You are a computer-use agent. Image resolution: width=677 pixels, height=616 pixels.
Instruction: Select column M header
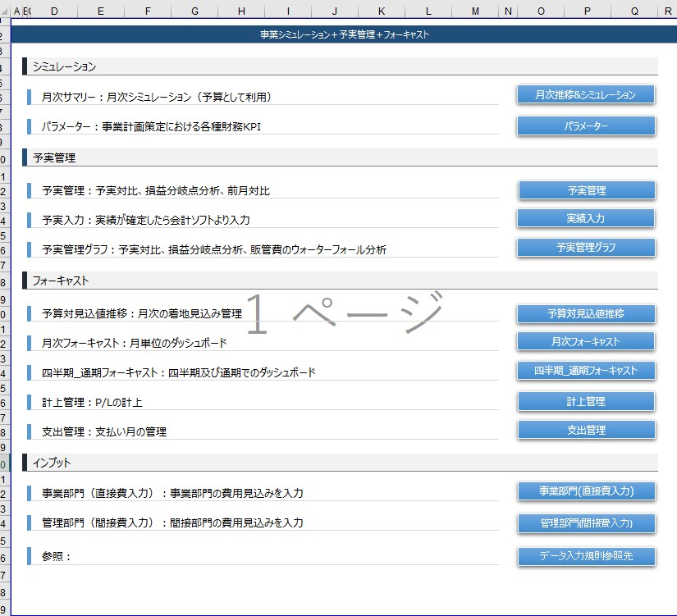coord(475,11)
